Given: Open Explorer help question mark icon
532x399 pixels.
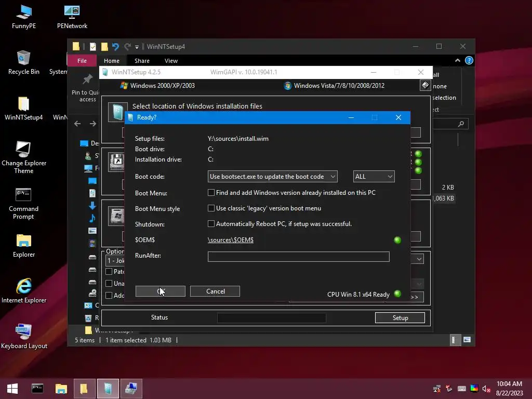Looking at the screenshot, I should 469,60.
